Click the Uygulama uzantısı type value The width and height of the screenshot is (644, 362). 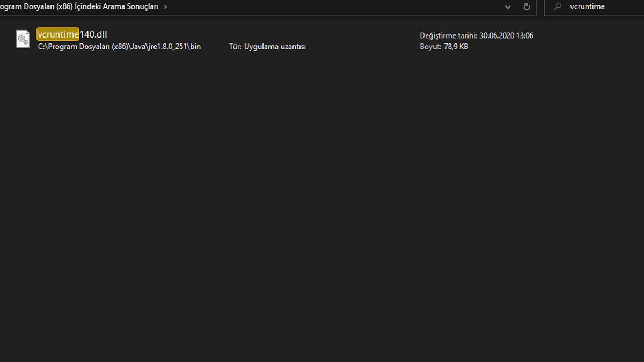(x=275, y=47)
